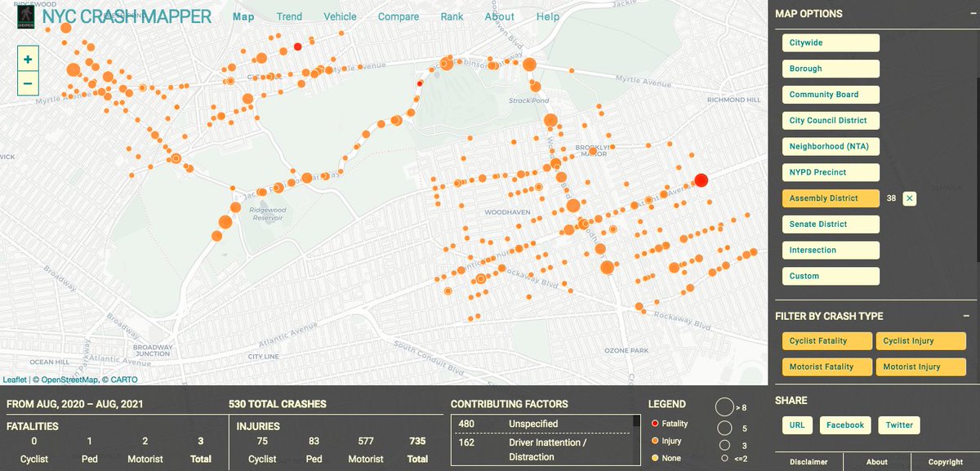980x471 pixels.
Task: Open the Map tab
Action: 243,16
